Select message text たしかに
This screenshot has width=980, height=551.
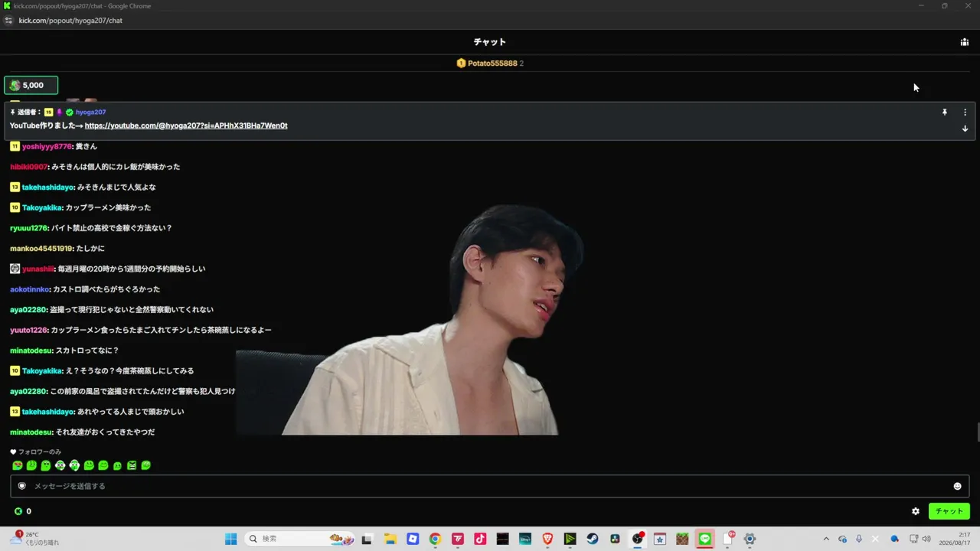coord(90,249)
